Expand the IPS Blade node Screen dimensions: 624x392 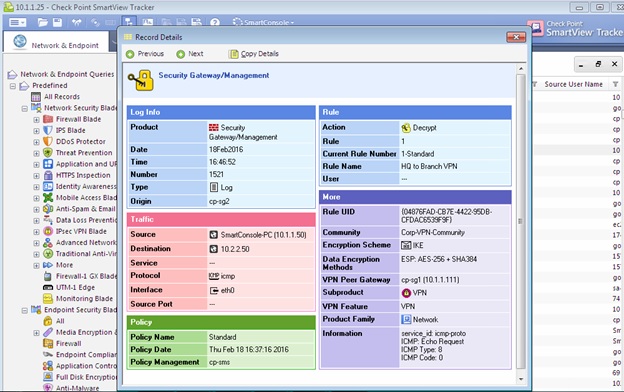(x=36, y=131)
